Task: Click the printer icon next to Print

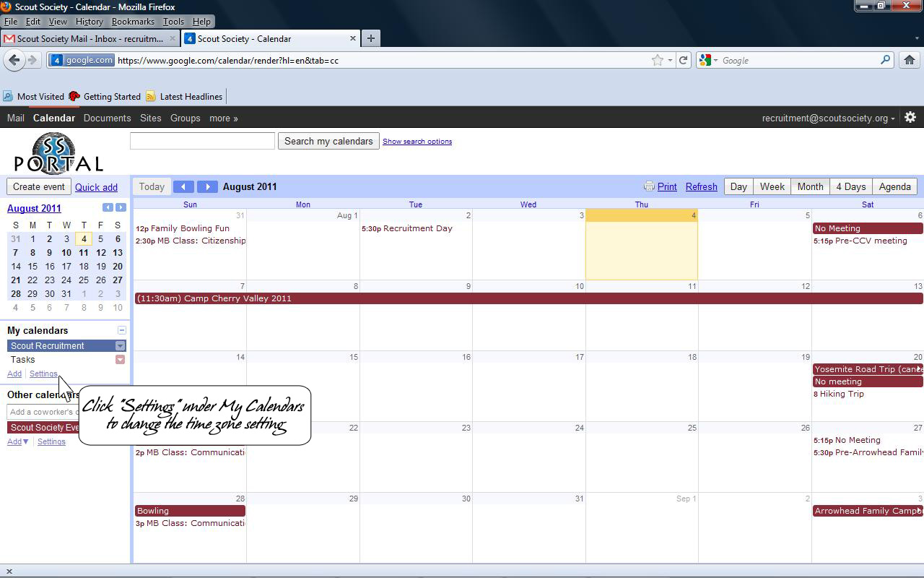Action: (649, 186)
